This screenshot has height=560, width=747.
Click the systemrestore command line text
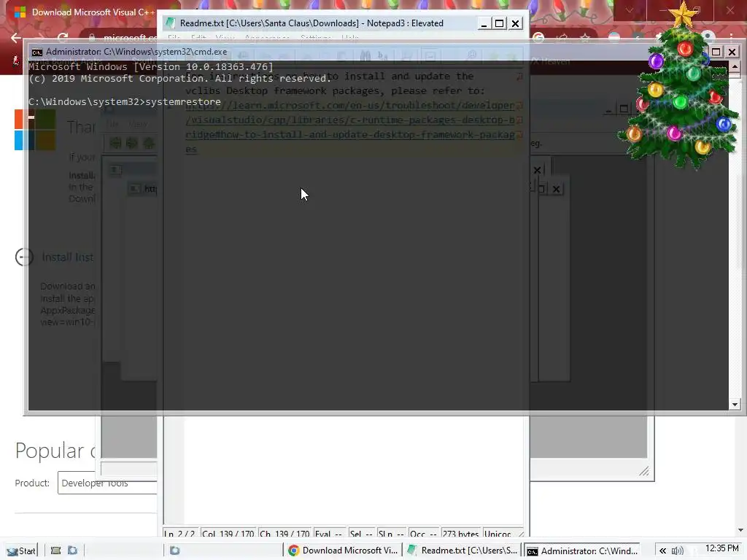pos(183,101)
